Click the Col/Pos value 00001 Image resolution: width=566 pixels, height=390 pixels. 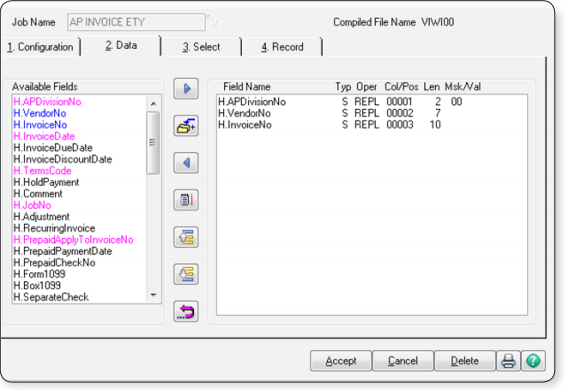399,102
